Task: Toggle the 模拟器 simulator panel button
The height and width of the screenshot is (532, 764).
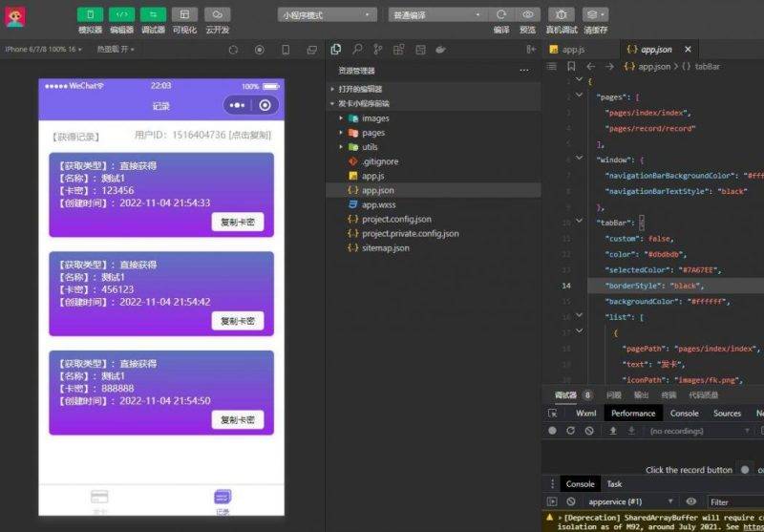Action: point(90,14)
